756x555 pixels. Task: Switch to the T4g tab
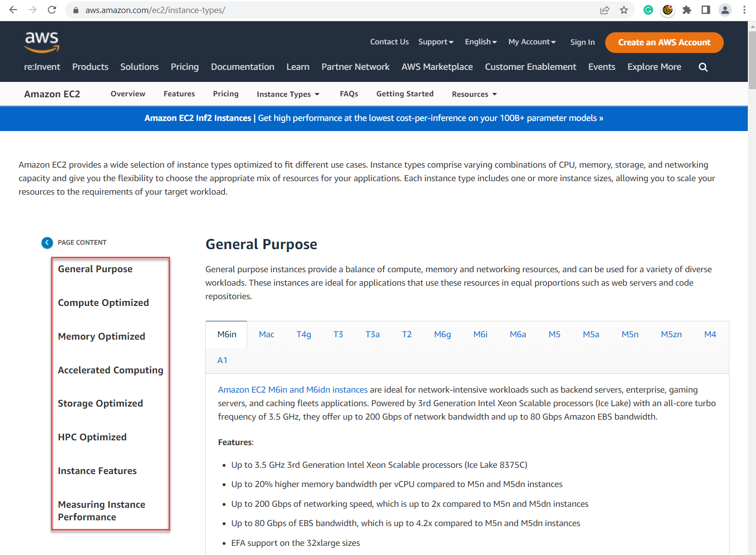tap(304, 334)
